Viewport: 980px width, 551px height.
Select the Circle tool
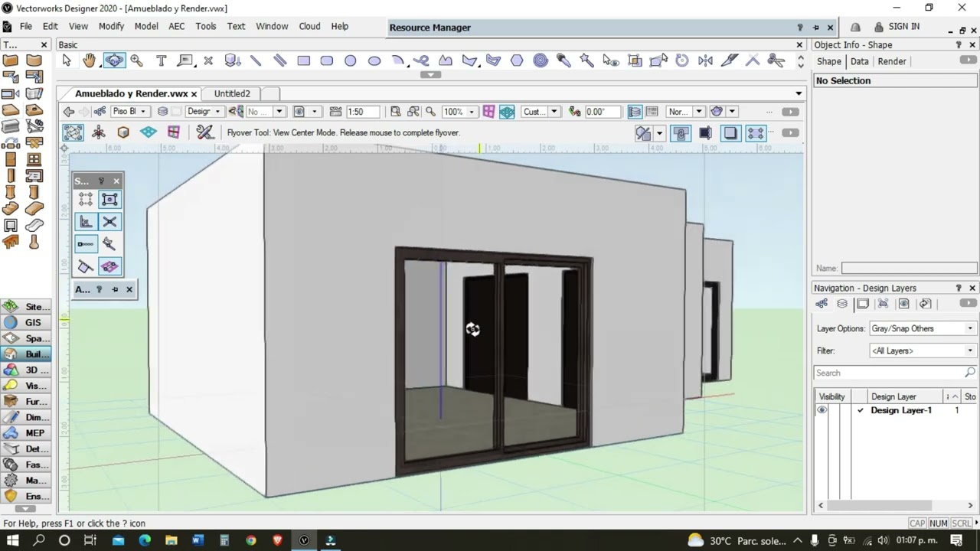[351, 60]
